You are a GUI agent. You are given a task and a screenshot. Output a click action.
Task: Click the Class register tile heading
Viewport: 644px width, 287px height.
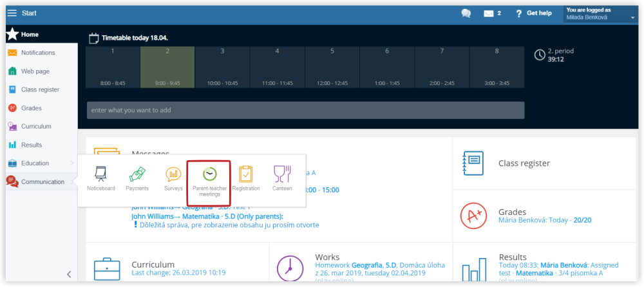(x=524, y=163)
